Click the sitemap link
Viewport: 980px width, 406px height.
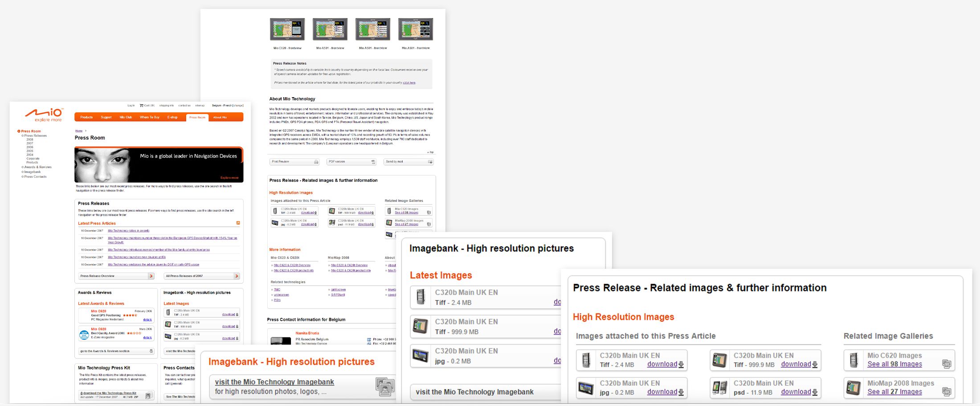pyautogui.click(x=200, y=106)
